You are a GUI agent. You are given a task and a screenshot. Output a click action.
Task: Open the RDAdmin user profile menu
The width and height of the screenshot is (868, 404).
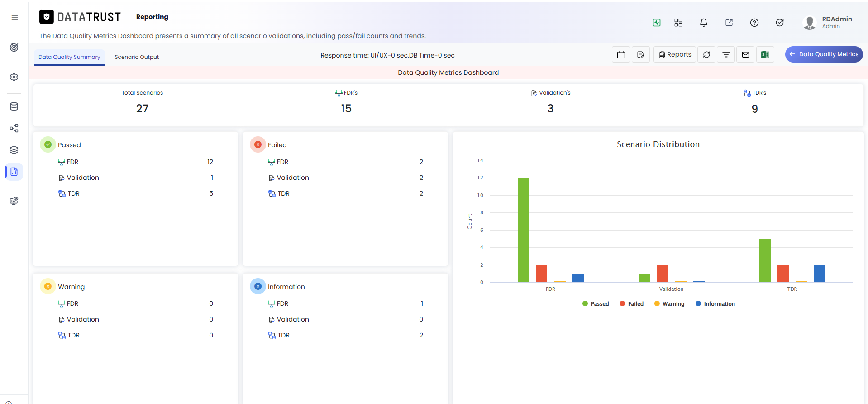click(827, 23)
